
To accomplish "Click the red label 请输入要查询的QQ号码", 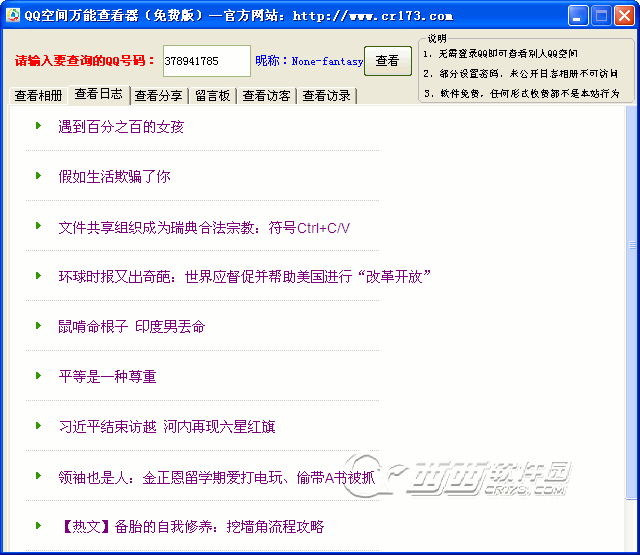I will (x=84, y=61).
